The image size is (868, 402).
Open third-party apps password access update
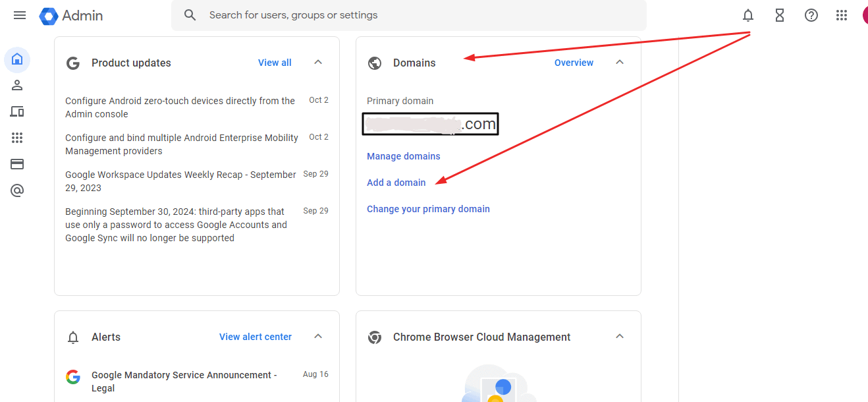click(x=176, y=225)
